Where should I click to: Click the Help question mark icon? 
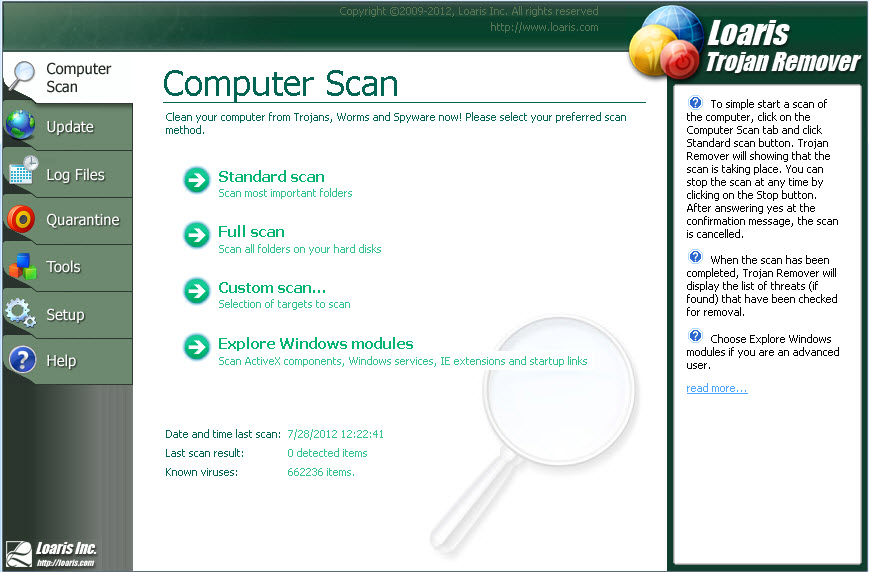click(22, 360)
